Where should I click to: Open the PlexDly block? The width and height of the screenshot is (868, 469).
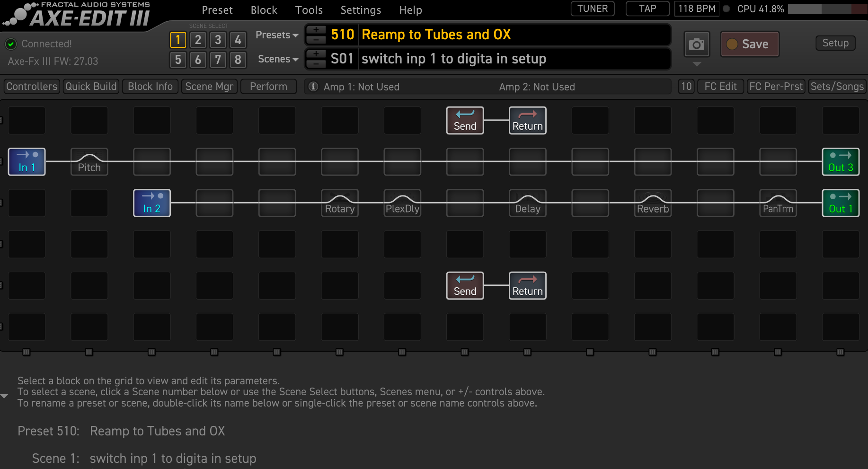[x=402, y=203]
